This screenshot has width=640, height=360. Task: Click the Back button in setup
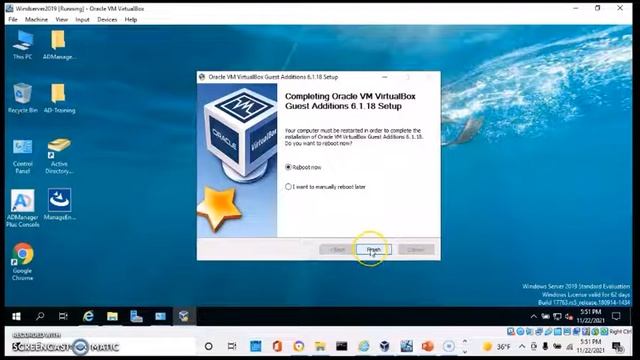point(337,249)
